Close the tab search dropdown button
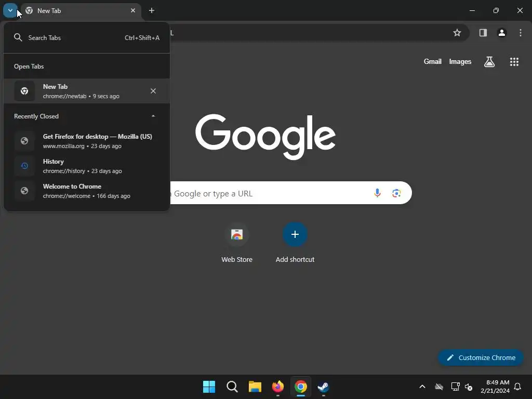This screenshot has height=399, width=532. pos(10,10)
